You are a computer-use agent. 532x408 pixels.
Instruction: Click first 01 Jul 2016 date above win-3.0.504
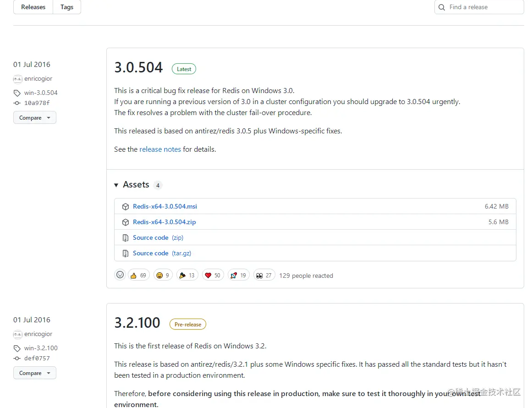32,65
